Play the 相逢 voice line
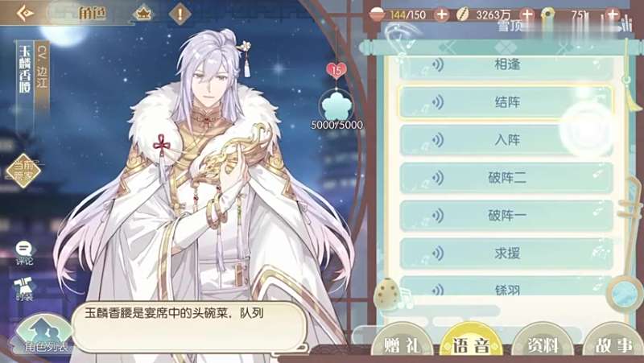Image resolution: width=644 pixels, height=363 pixels. 506,66
